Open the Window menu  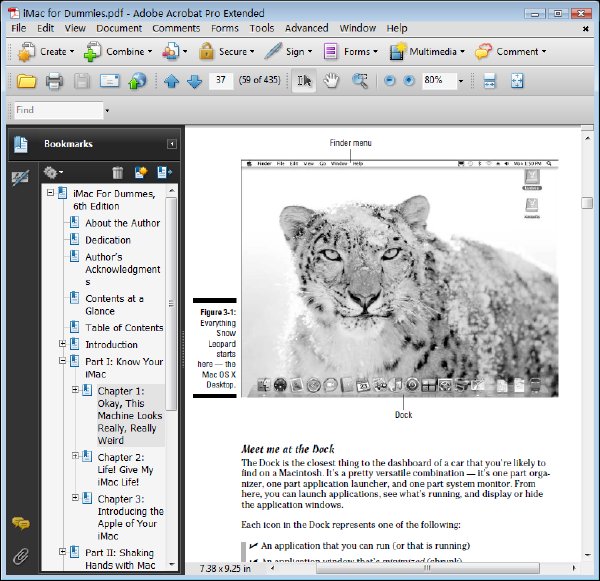[358, 28]
